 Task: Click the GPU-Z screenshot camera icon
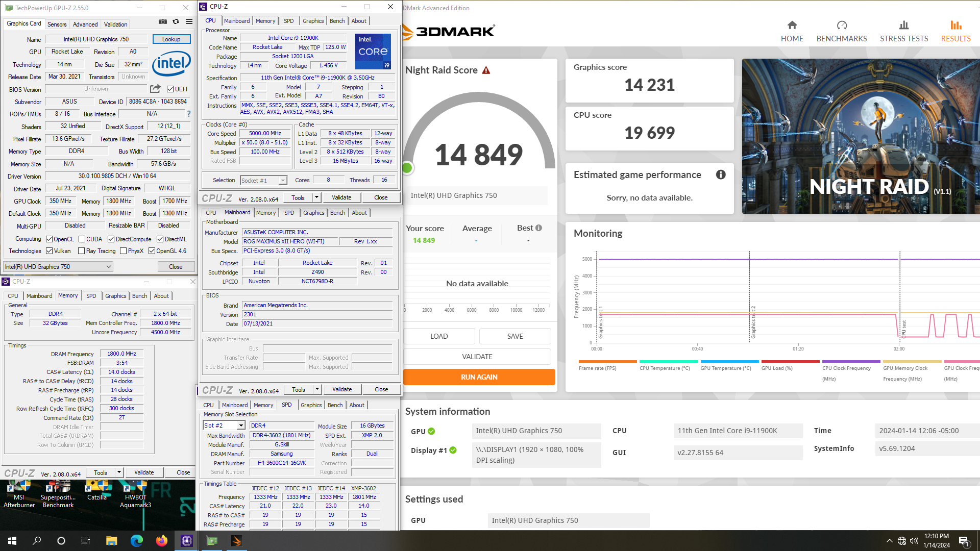click(162, 21)
